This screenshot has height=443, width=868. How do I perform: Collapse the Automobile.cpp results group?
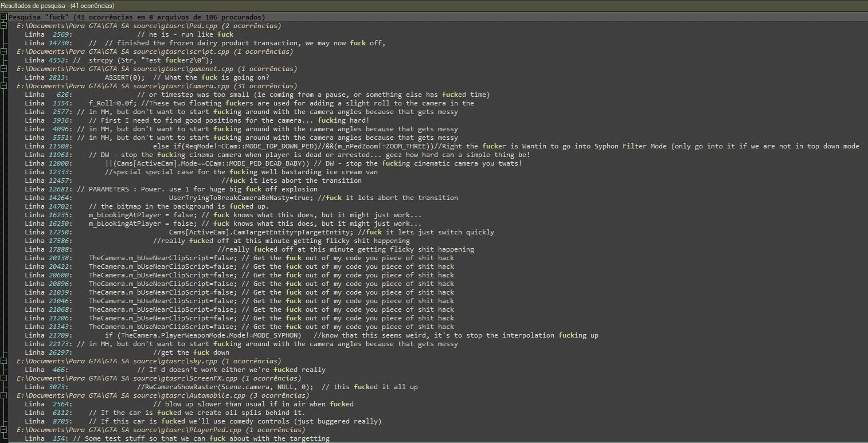pos(4,395)
